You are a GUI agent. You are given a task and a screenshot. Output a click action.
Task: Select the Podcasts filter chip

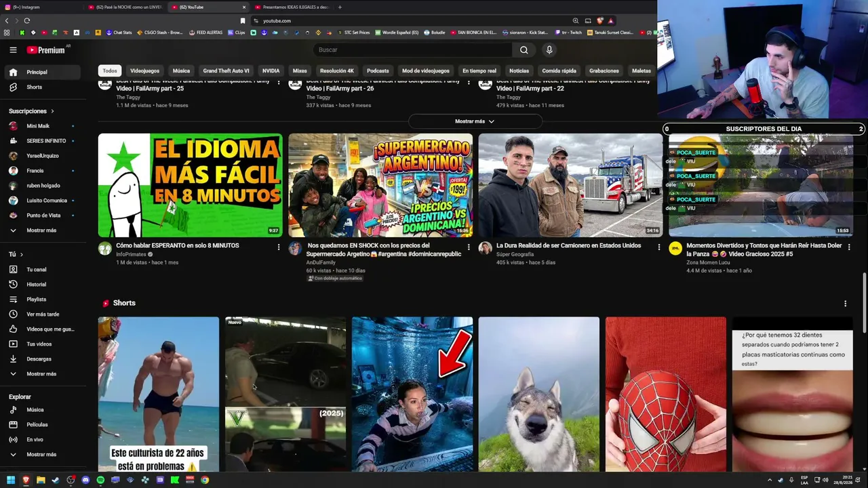pyautogui.click(x=378, y=70)
